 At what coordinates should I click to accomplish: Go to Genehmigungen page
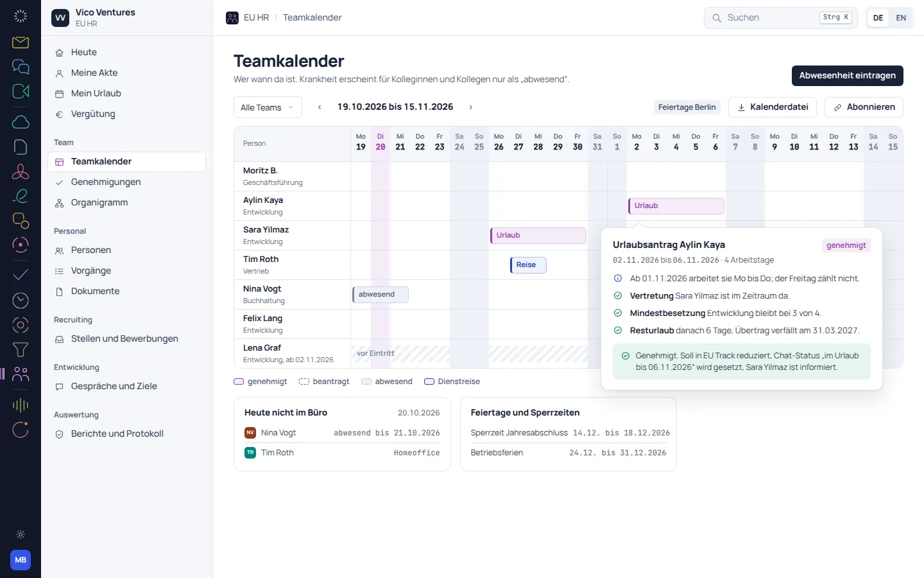[126, 182]
